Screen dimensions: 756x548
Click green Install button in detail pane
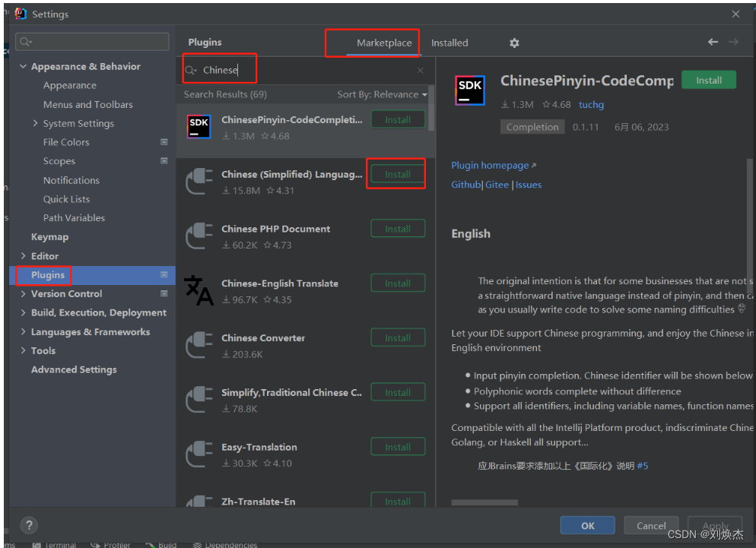pyautogui.click(x=709, y=80)
